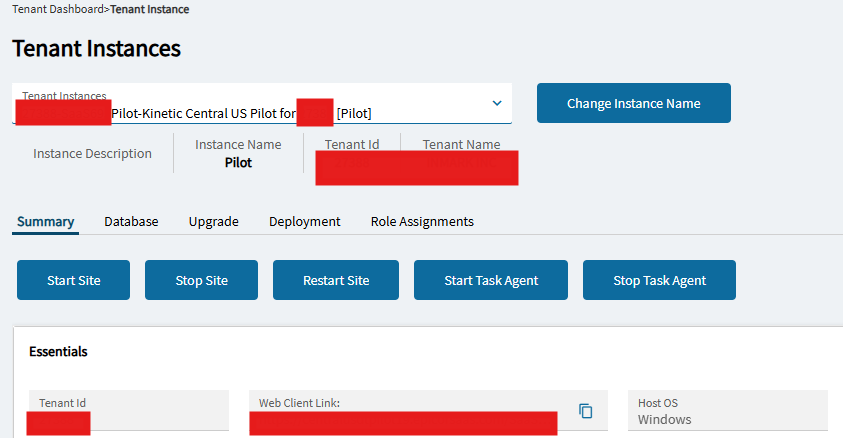
Task: Click the Start Site button
Action: [73, 280]
